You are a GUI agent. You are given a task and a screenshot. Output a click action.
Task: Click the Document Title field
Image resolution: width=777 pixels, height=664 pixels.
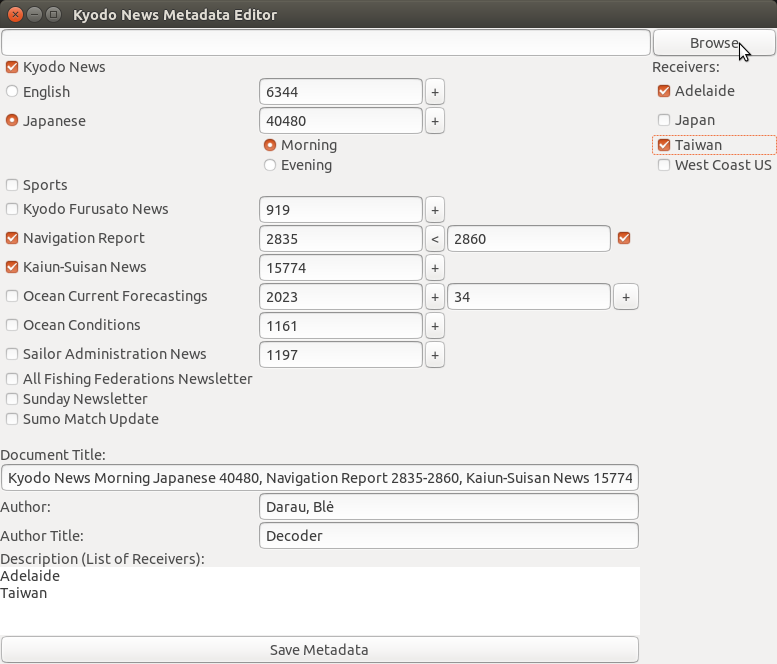[320, 478]
